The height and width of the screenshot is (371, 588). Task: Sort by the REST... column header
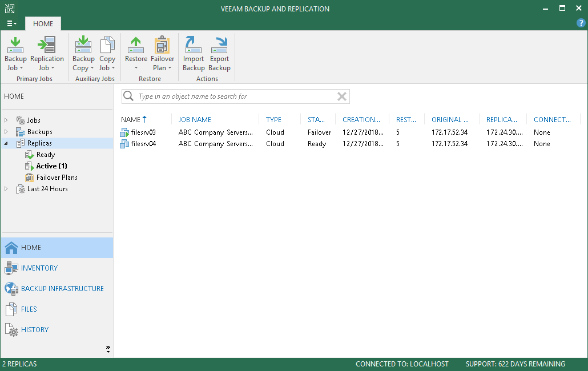[406, 119]
